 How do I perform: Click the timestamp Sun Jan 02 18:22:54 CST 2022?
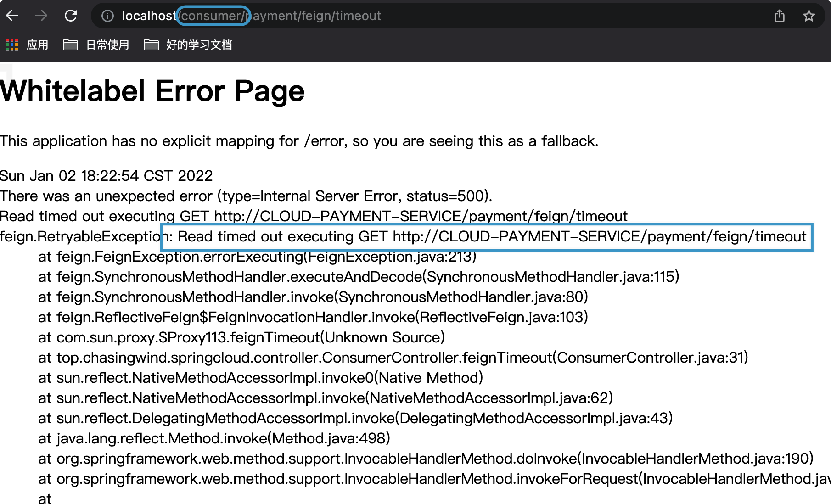[107, 176]
